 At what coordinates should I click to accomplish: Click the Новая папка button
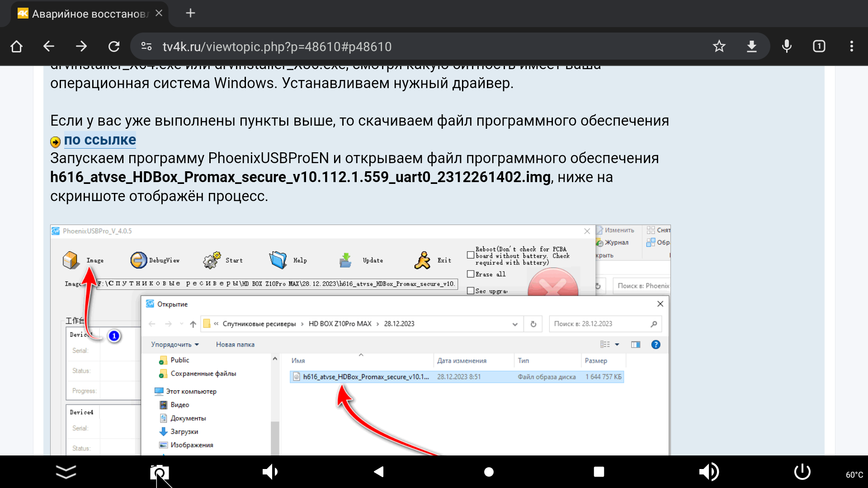(x=235, y=344)
